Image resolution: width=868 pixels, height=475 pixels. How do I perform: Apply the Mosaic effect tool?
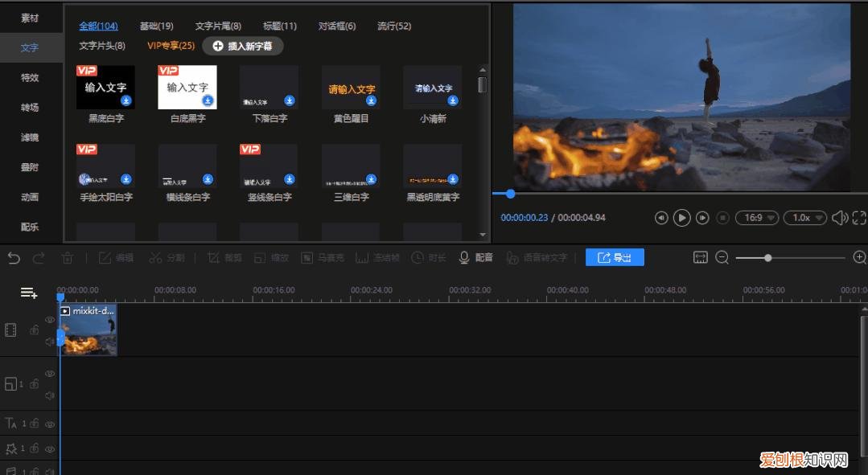coord(319,257)
